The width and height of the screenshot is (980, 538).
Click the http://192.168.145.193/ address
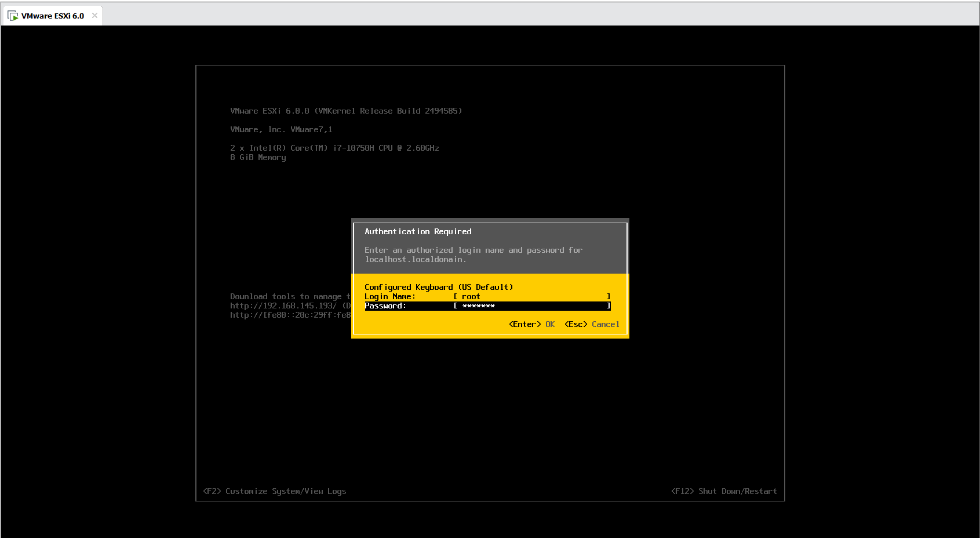click(x=283, y=306)
